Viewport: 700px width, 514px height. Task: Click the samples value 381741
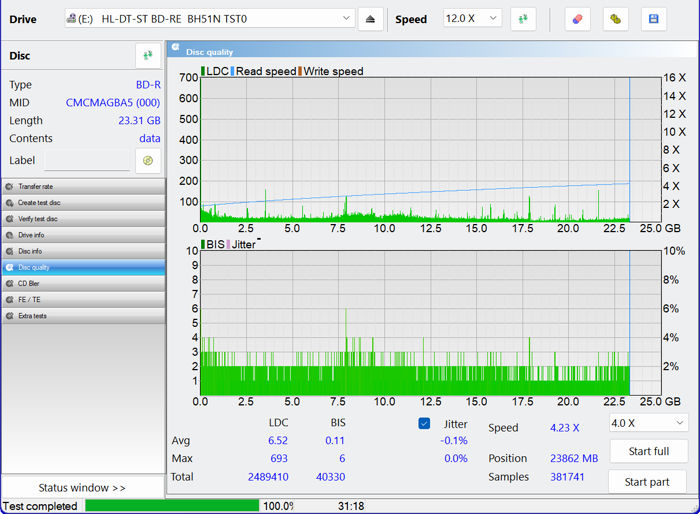567,477
